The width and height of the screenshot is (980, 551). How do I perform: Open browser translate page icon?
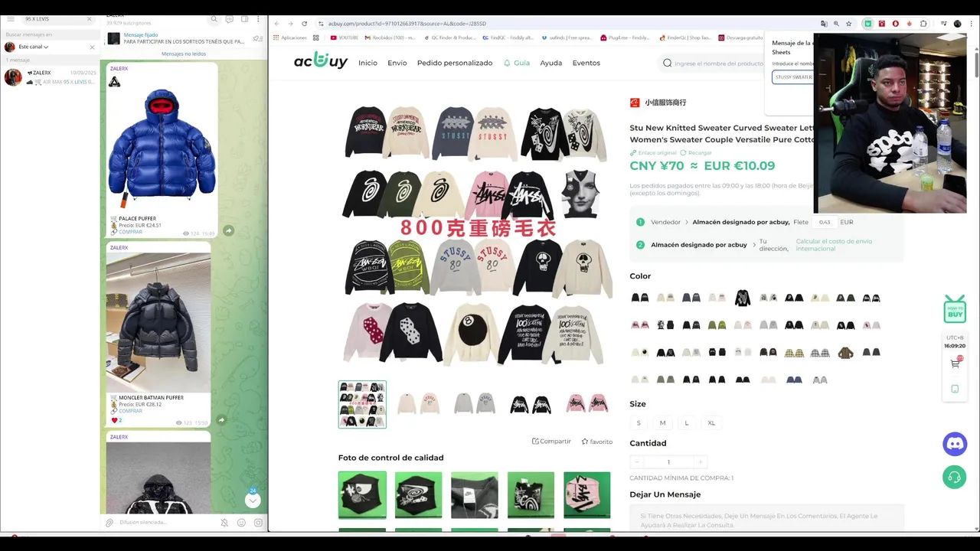tap(824, 24)
